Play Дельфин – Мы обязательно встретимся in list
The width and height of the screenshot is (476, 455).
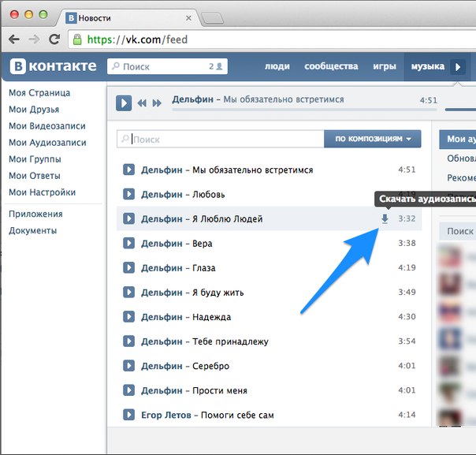tap(128, 170)
